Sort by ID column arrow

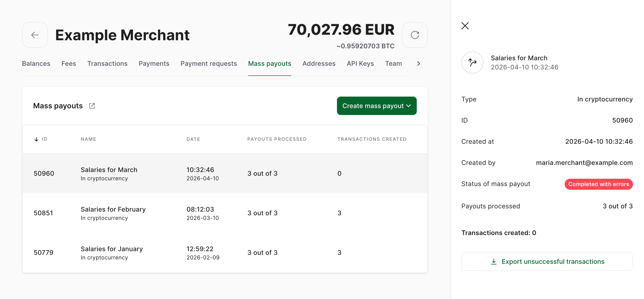click(x=36, y=139)
